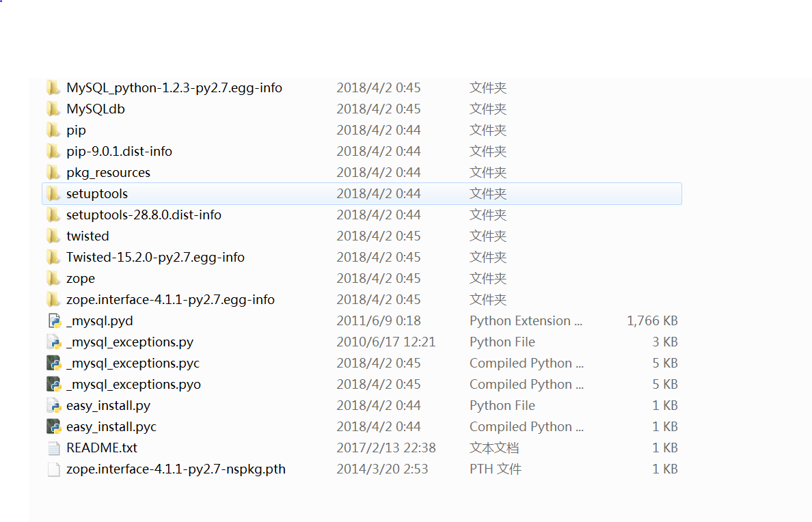The image size is (812, 522).
Task: Select the pkg_resources folder name
Action: (x=108, y=173)
